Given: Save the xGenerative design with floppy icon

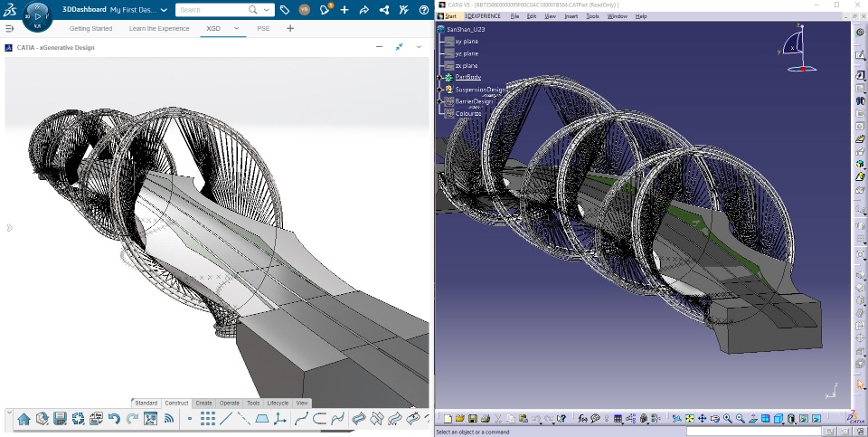Looking at the screenshot, I should coord(60,419).
